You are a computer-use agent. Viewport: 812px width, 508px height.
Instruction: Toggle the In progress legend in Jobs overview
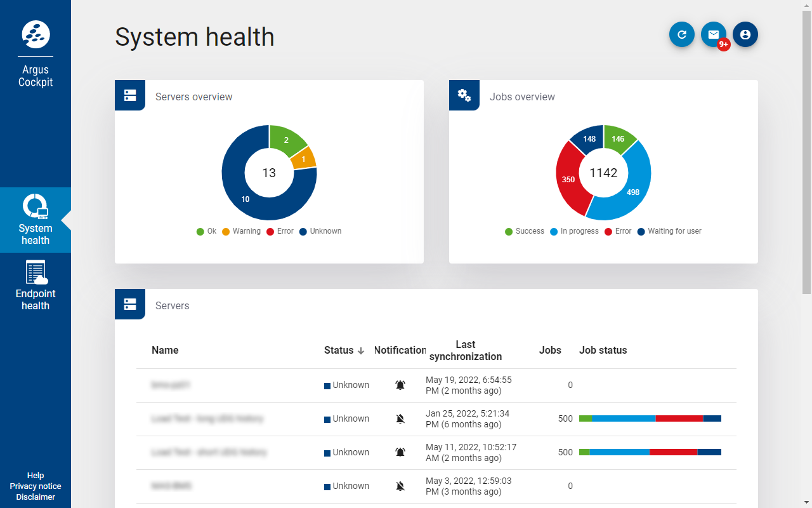(574, 231)
